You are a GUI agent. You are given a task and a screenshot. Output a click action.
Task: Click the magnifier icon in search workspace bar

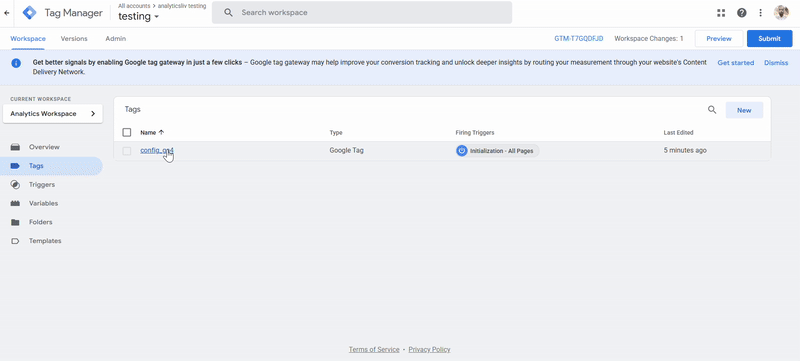point(228,12)
